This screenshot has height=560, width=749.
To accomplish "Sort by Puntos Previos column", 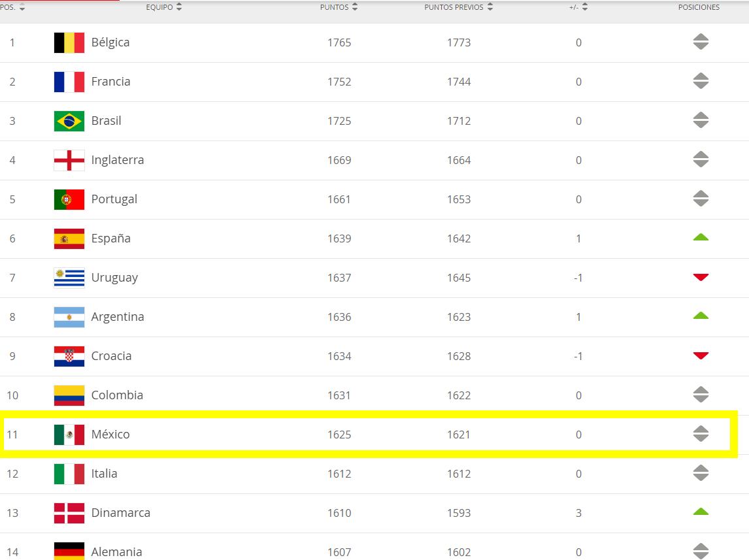I will (x=458, y=7).
